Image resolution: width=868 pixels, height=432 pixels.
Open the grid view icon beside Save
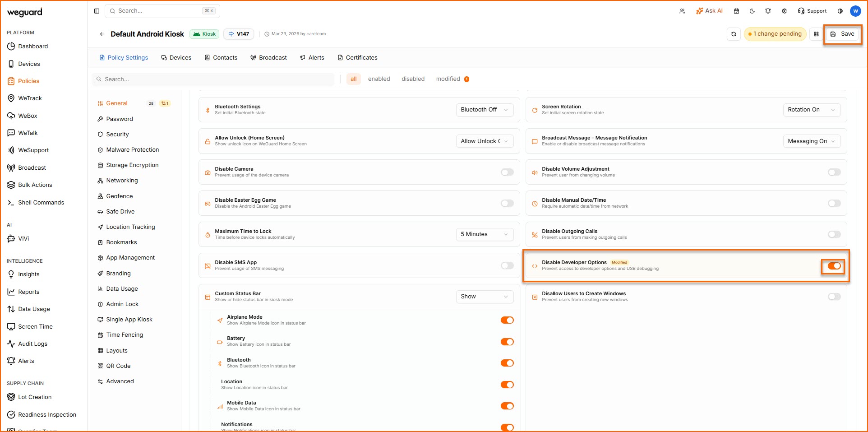[x=816, y=34]
